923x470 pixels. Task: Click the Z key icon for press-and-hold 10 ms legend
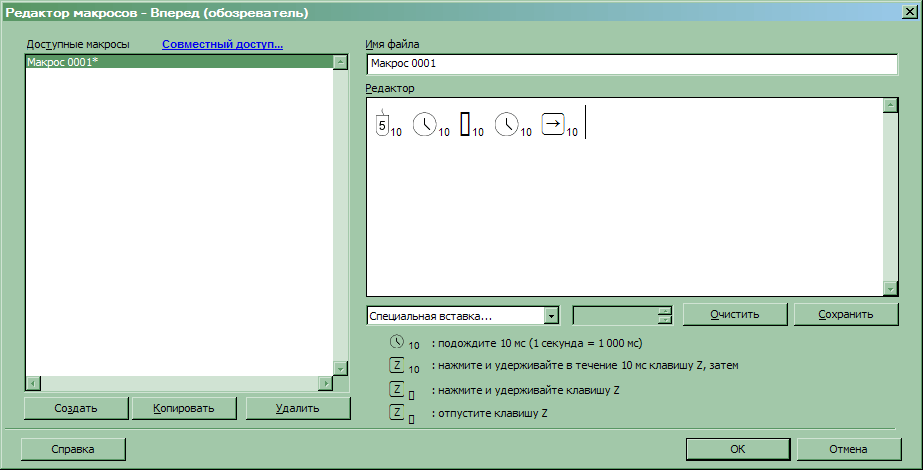[x=397, y=365]
